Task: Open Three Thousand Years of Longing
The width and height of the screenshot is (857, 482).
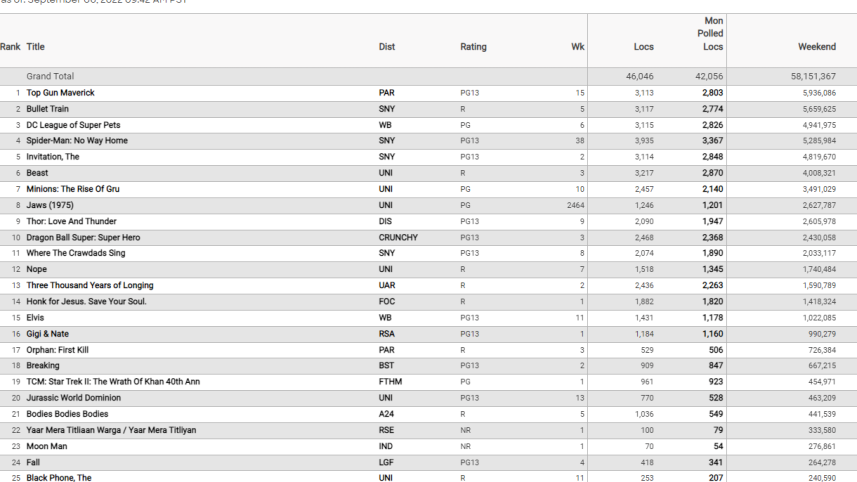Action: [x=90, y=285]
